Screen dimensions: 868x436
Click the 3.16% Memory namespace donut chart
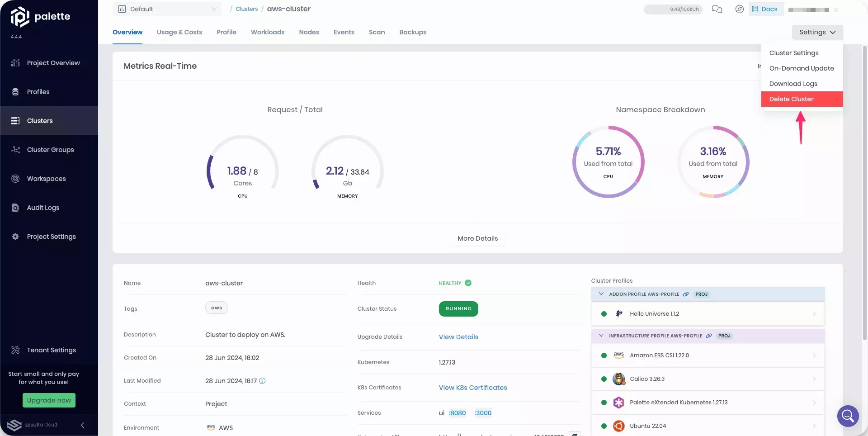pos(713,162)
